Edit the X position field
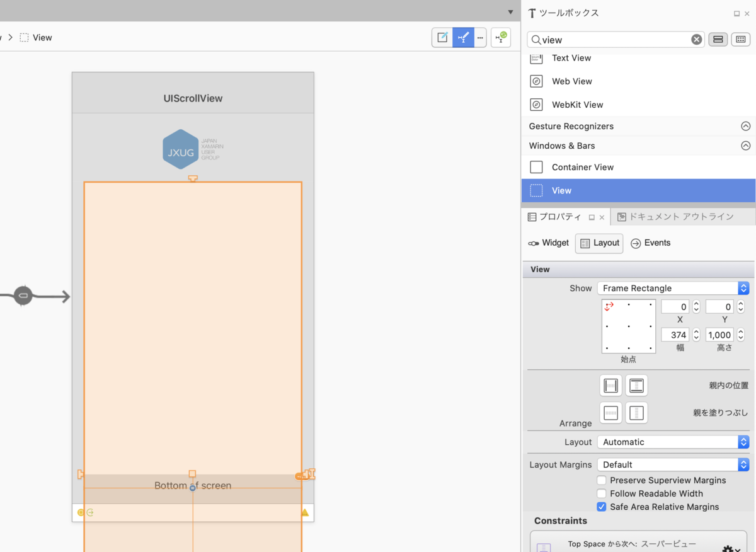The height and width of the screenshot is (552, 756). pos(675,307)
